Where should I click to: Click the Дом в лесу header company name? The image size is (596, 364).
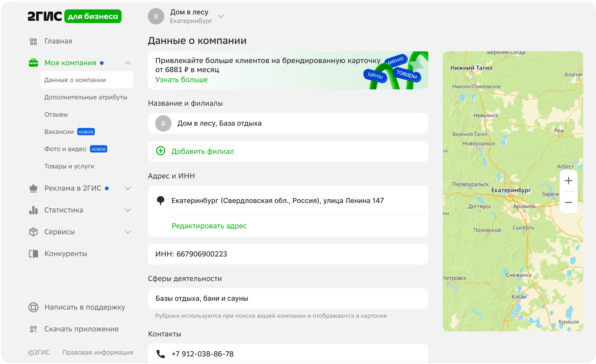[189, 12]
